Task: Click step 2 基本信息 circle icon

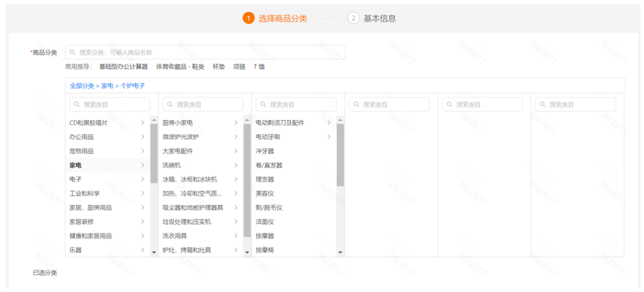Action: [353, 18]
